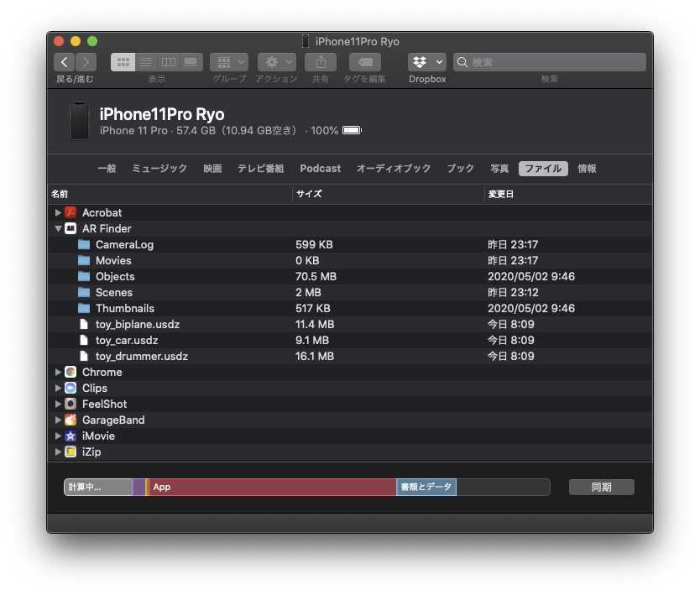Expand the iMovie disclosure triangle
The height and width of the screenshot is (595, 700).
pos(58,436)
